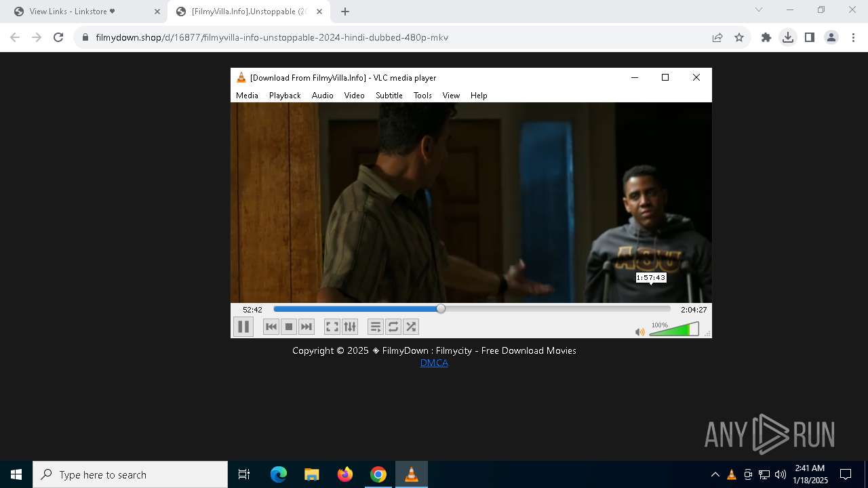Close the FilmyVilla Unstoppable tab
This screenshot has height=488, width=868.
click(319, 12)
